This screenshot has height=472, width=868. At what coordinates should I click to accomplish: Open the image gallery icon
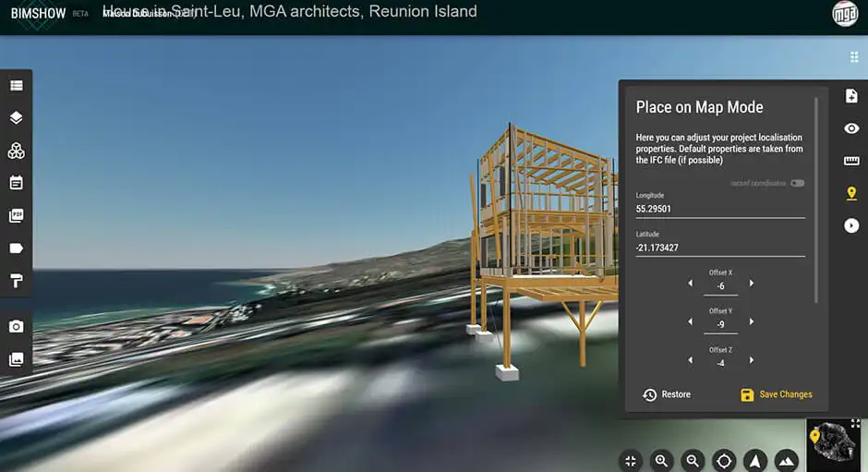click(16, 359)
